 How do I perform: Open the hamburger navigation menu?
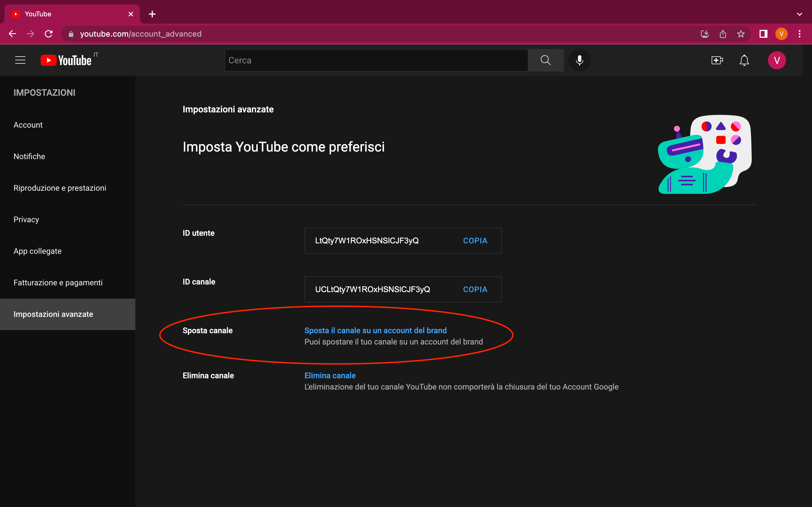(x=20, y=60)
